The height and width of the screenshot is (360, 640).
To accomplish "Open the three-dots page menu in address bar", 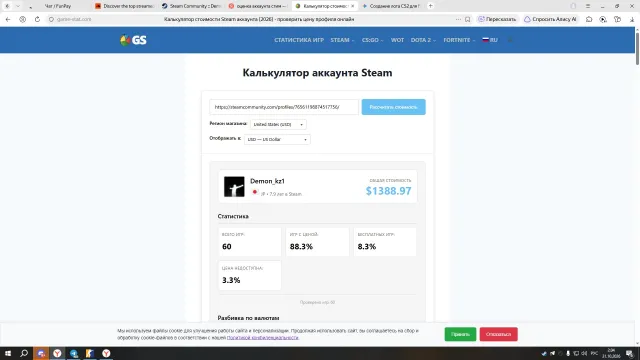I will (x=458, y=19).
